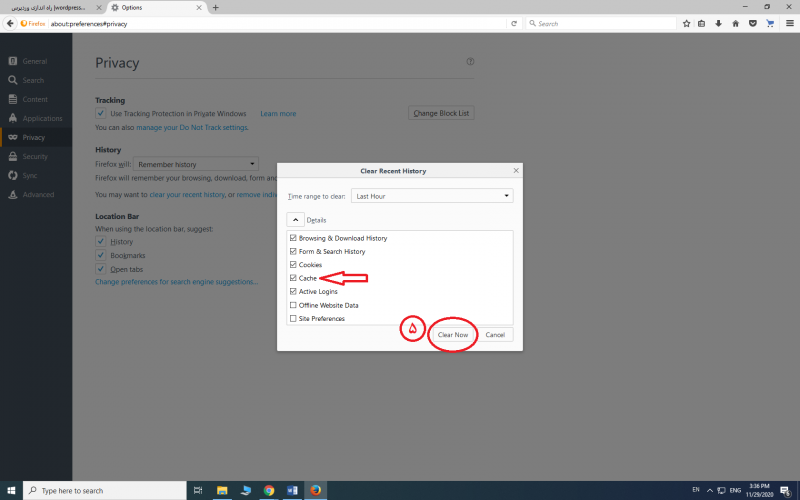Click the Cancel button in dialog
The height and width of the screenshot is (500, 800).
[495, 335]
